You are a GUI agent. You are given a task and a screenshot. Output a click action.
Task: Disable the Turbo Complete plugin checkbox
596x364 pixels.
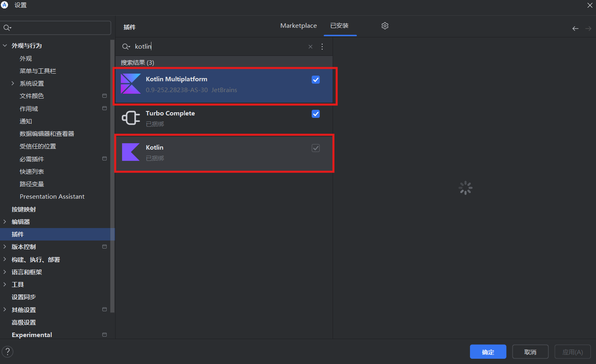pyautogui.click(x=316, y=114)
